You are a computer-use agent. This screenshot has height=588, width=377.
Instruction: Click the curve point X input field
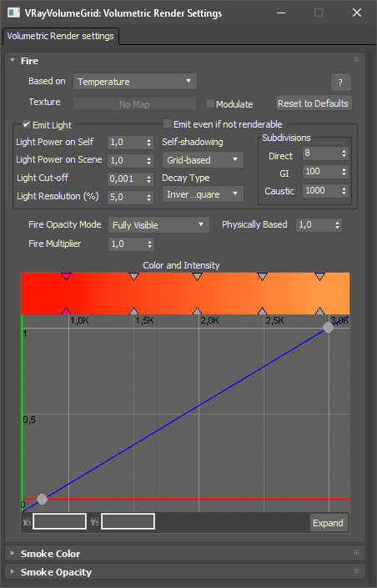click(x=60, y=521)
